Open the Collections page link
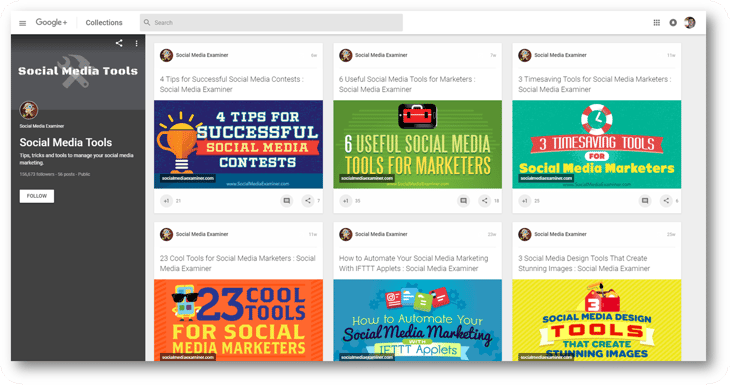The width and height of the screenshot is (730, 385). [104, 22]
